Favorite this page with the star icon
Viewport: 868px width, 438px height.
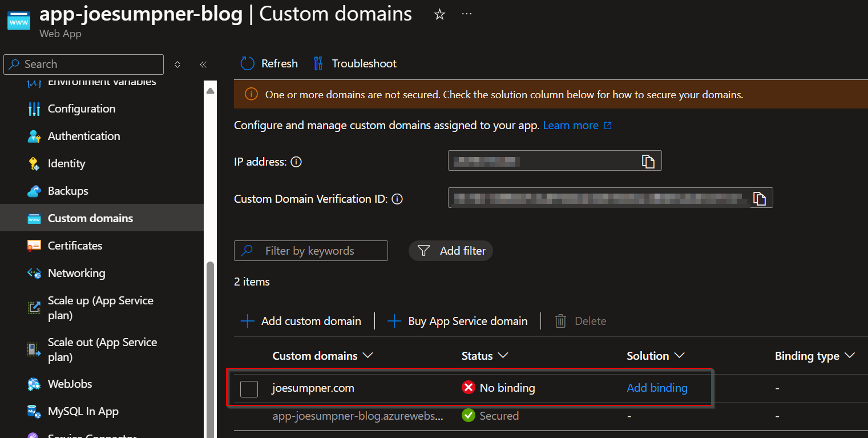click(439, 15)
